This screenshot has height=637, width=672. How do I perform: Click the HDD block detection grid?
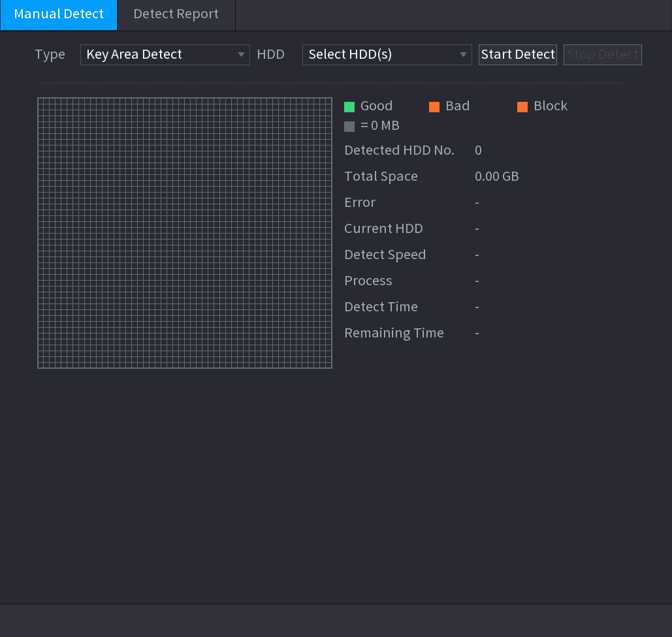click(185, 232)
